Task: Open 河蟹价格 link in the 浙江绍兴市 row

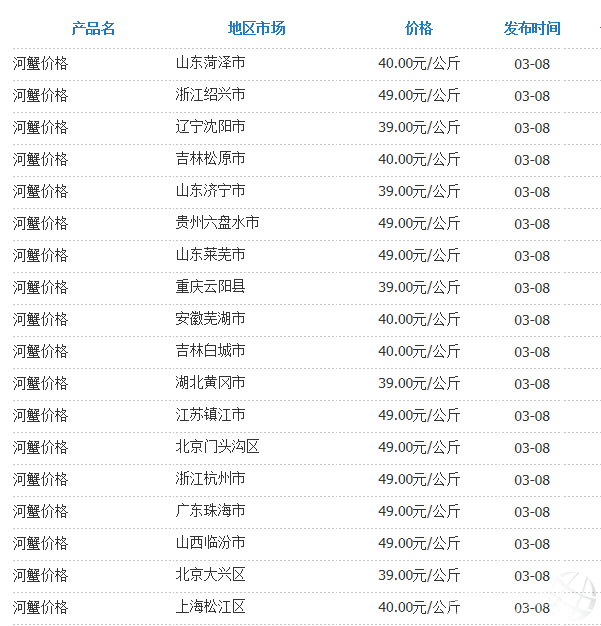Action: (x=41, y=96)
